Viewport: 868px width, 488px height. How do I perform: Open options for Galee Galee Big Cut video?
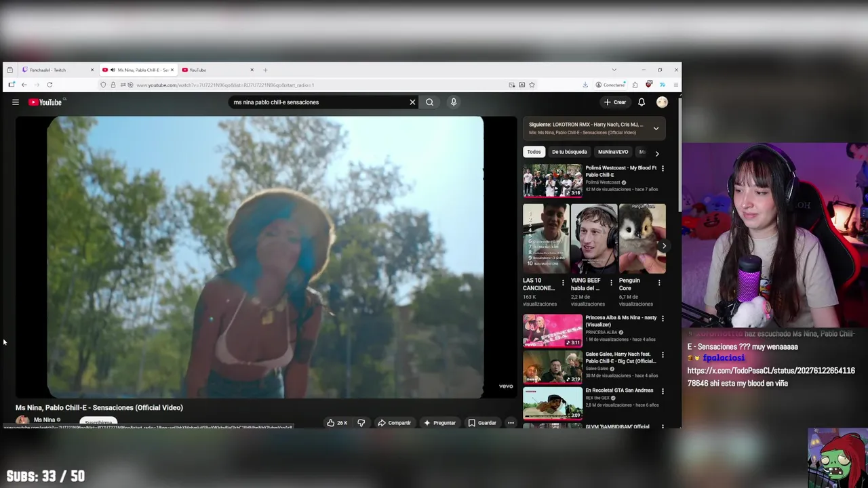click(x=663, y=354)
